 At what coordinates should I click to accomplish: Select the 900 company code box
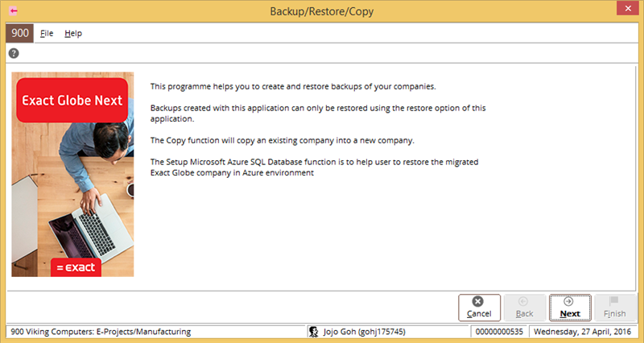(x=19, y=33)
